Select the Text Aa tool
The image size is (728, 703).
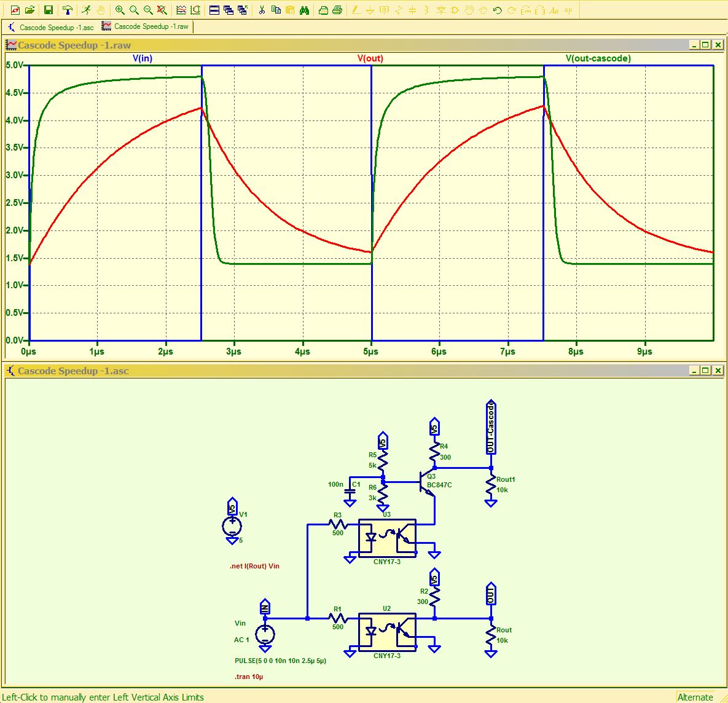pos(554,10)
